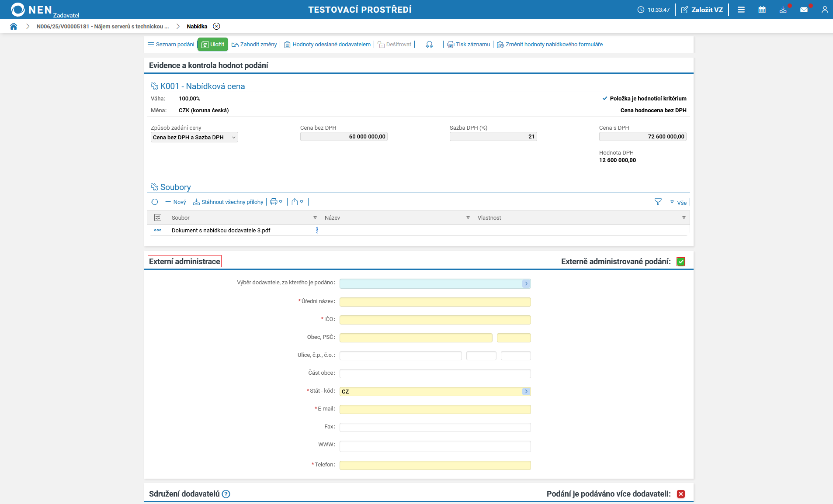
Task: Click the Úřední název input field
Action: tap(435, 302)
